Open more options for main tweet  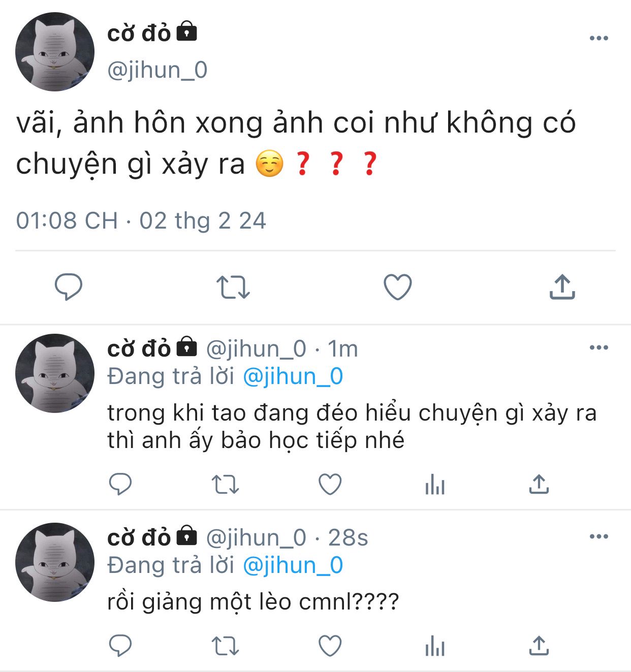coord(599,38)
